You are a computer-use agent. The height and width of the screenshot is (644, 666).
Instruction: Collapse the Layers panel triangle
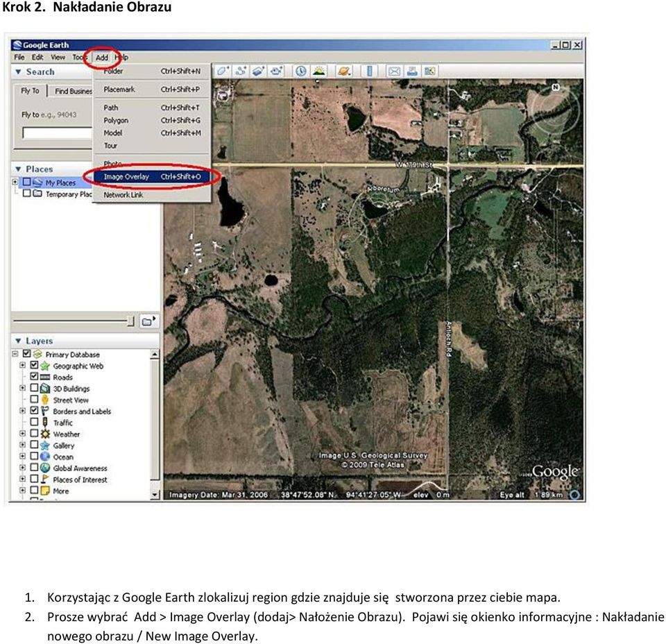18,341
